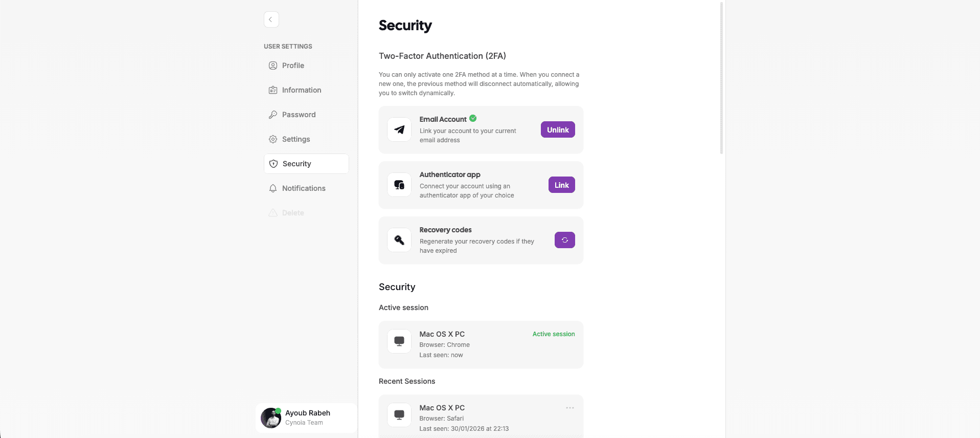980x438 pixels.
Task: Click the Recovery codes key icon
Action: tap(399, 240)
